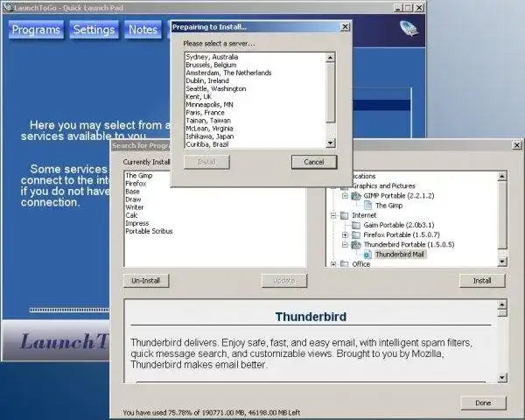
Task: Click the GIMP Portable package icon
Action: pyautogui.click(x=356, y=196)
